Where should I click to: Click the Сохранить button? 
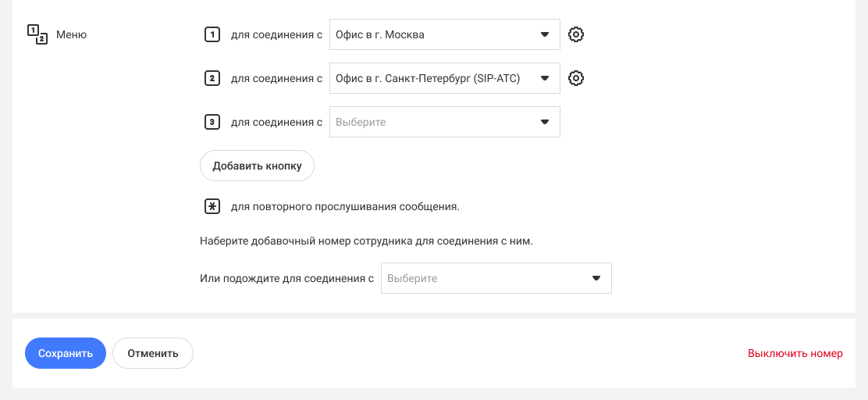pyautogui.click(x=66, y=353)
